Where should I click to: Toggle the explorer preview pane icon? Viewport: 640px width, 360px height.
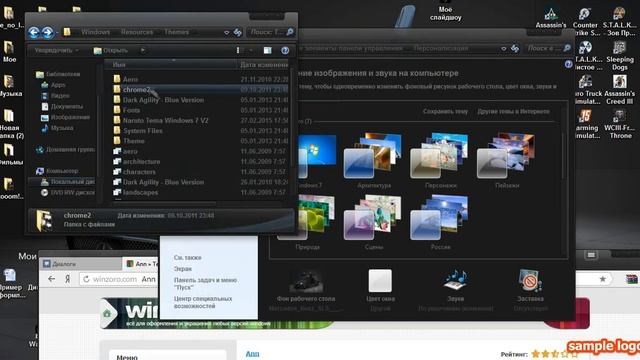pyautogui.click(x=267, y=50)
